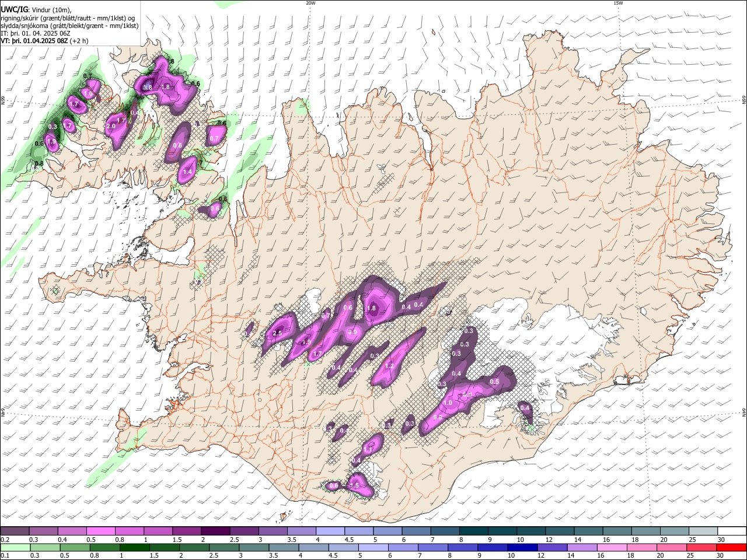Click the map value "0.9" in central Iceland
This screenshot has height=560, width=747.
pyautogui.click(x=352, y=332)
